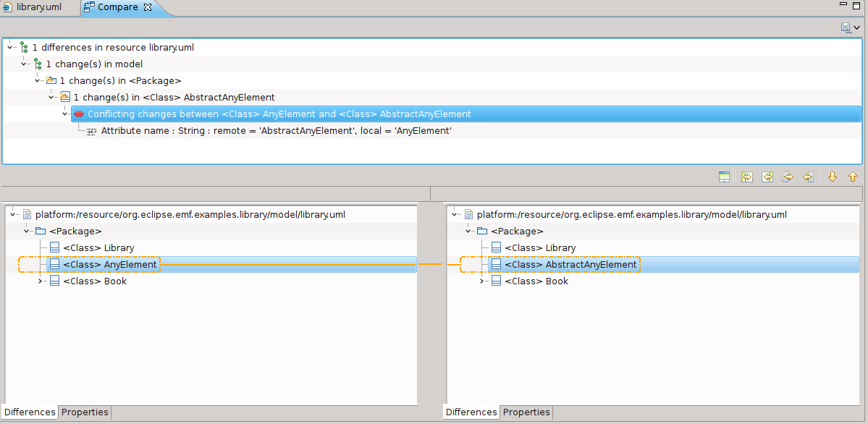
Task: Collapse the '1 change(s) in <Package>' node
Action: pos(37,81)
